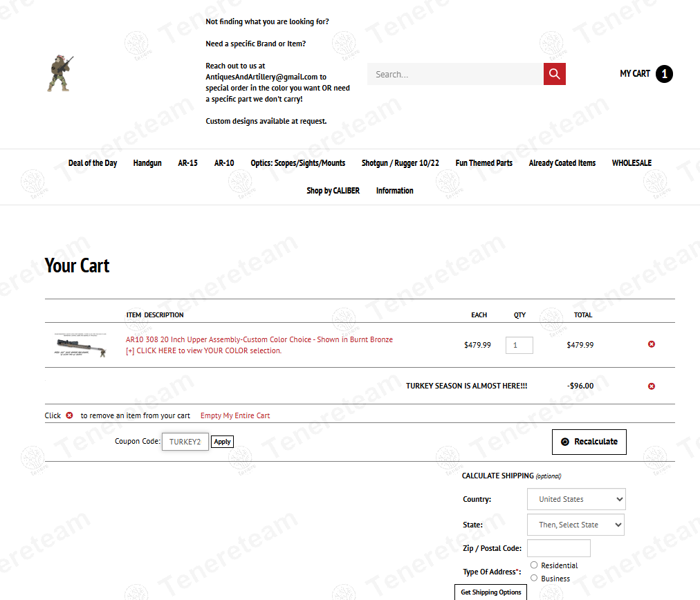
Task: Select the Business address type
Action: coord(534,578)
